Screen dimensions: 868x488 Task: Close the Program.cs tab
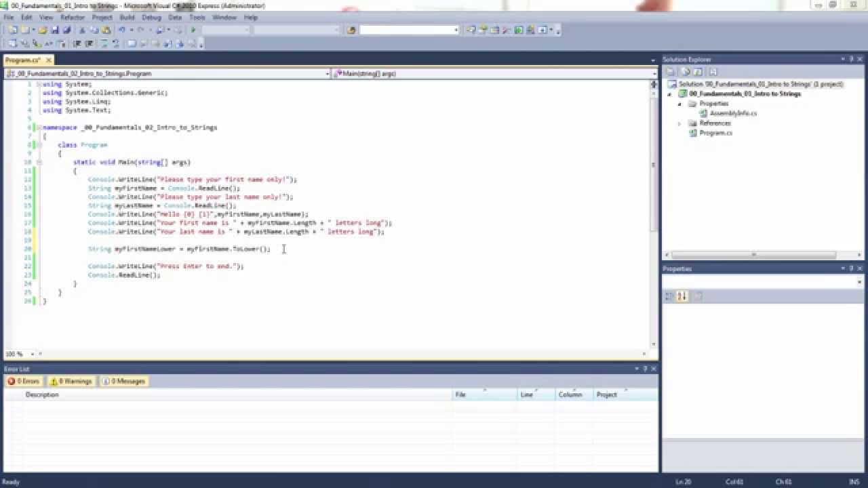(x=48, y=60)
